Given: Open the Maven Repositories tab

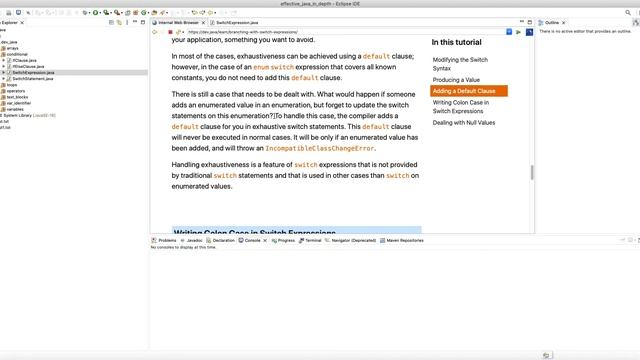Looking at the screenshot, I should (402, 240).
